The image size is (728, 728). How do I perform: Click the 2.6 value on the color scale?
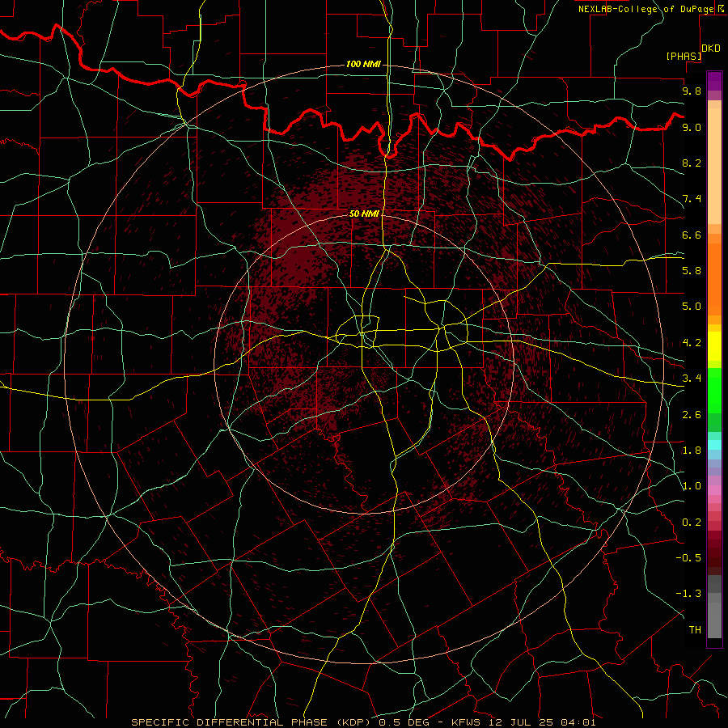[692, 415]
